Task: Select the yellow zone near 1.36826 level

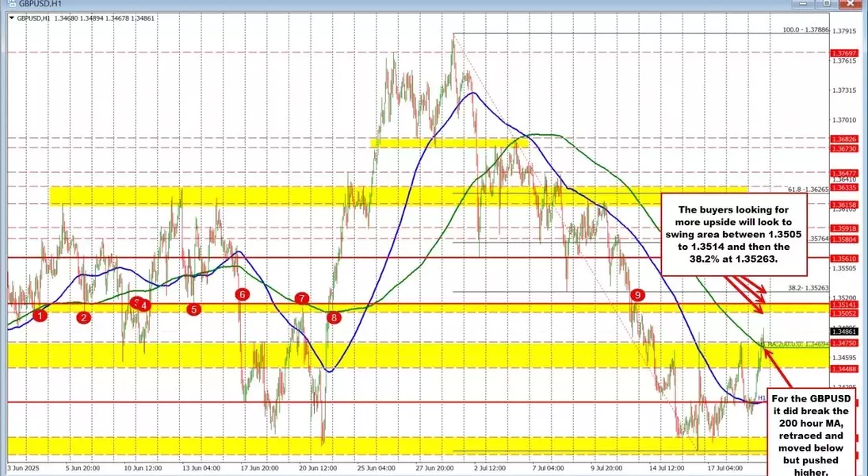Action: point(445,143)
